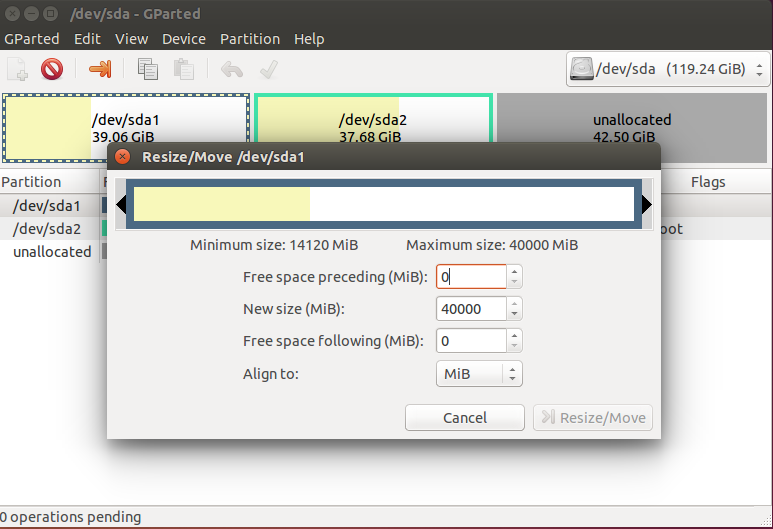Click the hard disk icon in device selector

click(x=581, y=69)
